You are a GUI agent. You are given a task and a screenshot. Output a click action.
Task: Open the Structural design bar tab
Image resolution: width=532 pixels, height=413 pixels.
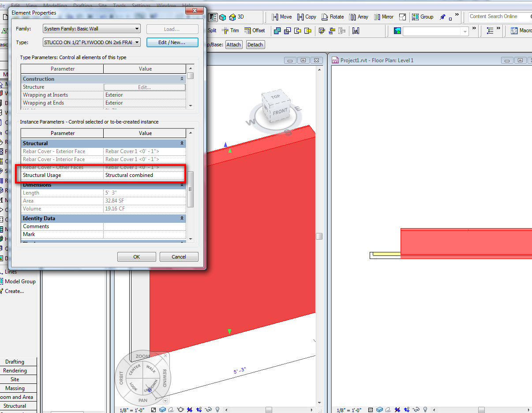pyautogui.click(x=15, y=406)
